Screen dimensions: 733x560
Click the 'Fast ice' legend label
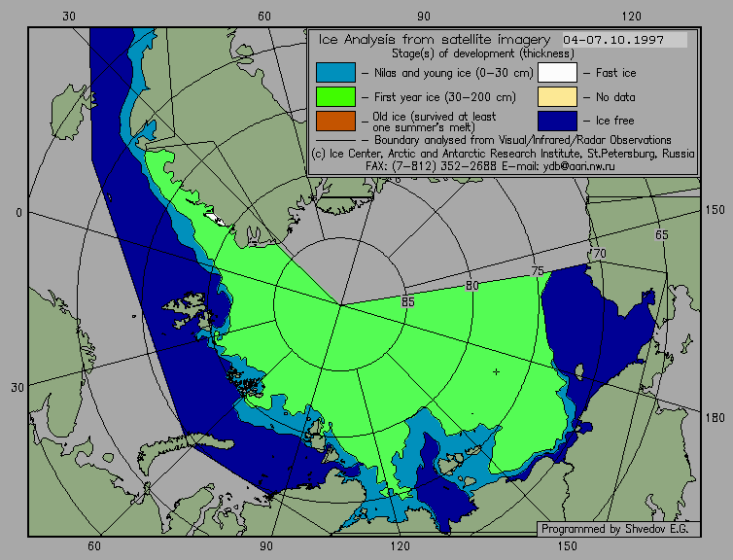tap(615, 73)
